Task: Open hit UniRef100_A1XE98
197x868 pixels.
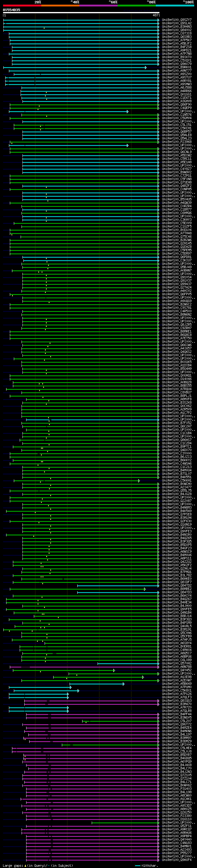Action: point(177,677)
